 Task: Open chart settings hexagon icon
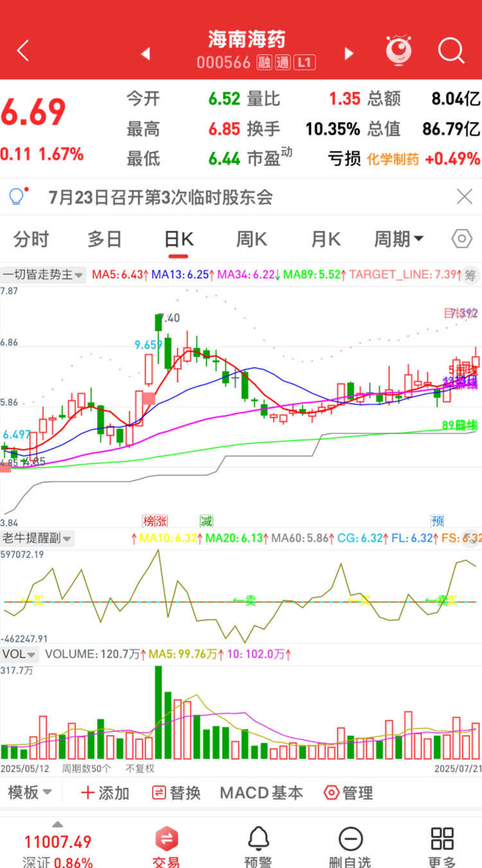[x=462, y=239]
